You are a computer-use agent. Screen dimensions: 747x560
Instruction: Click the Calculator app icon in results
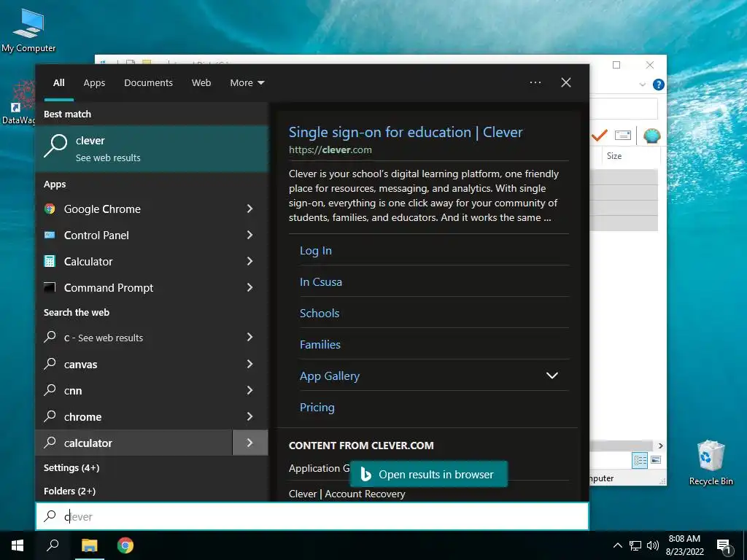coord(50,261)
